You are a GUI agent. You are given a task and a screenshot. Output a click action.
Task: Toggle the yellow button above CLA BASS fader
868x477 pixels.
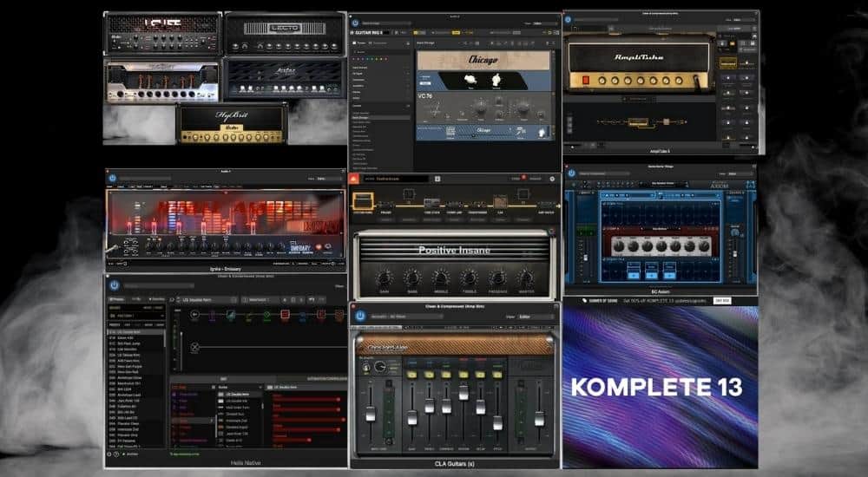(x=412, y=375)
